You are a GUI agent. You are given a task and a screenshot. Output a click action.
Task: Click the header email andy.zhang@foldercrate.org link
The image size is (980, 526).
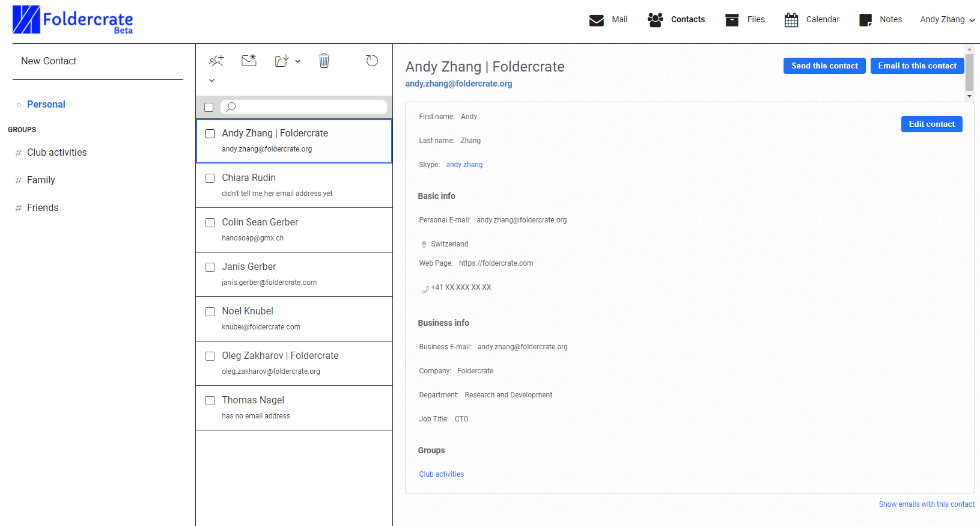coord(458,84)
